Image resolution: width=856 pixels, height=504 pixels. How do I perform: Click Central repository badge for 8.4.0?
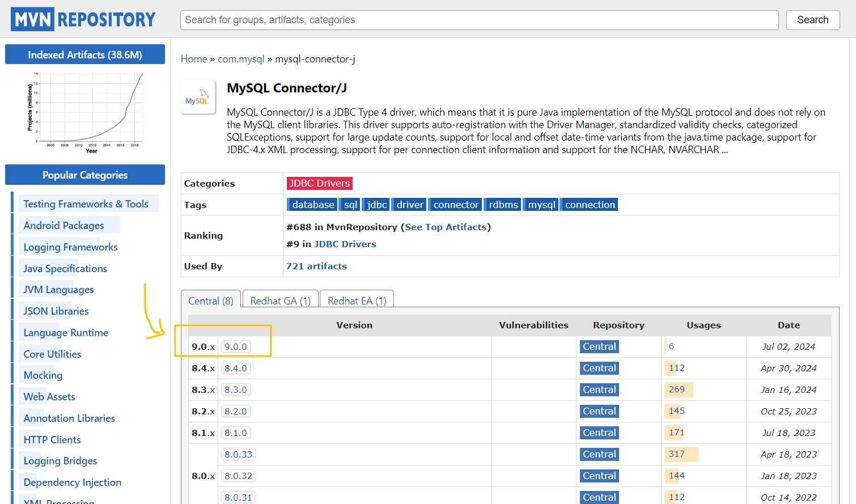point(599,368)
